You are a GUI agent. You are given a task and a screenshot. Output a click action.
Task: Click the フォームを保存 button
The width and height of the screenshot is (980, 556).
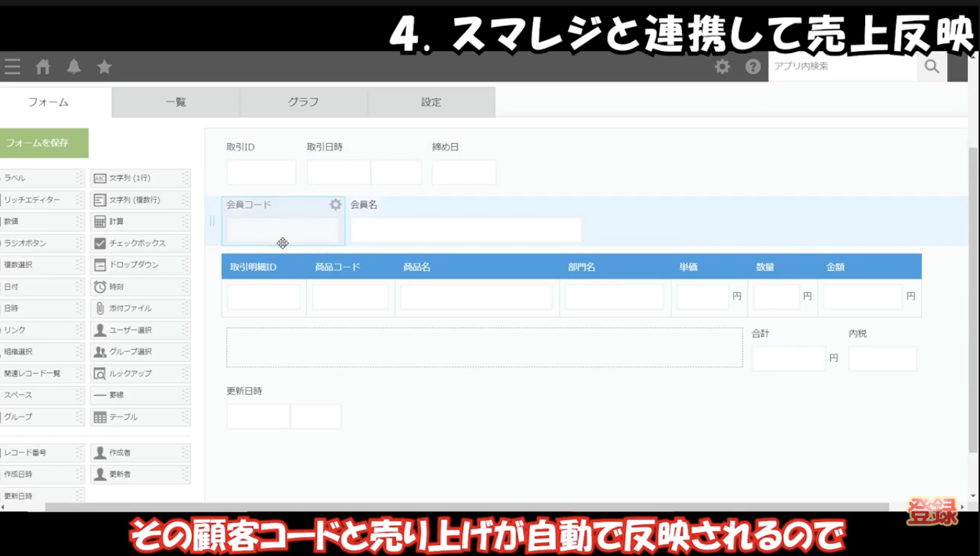tap(44, 143)
